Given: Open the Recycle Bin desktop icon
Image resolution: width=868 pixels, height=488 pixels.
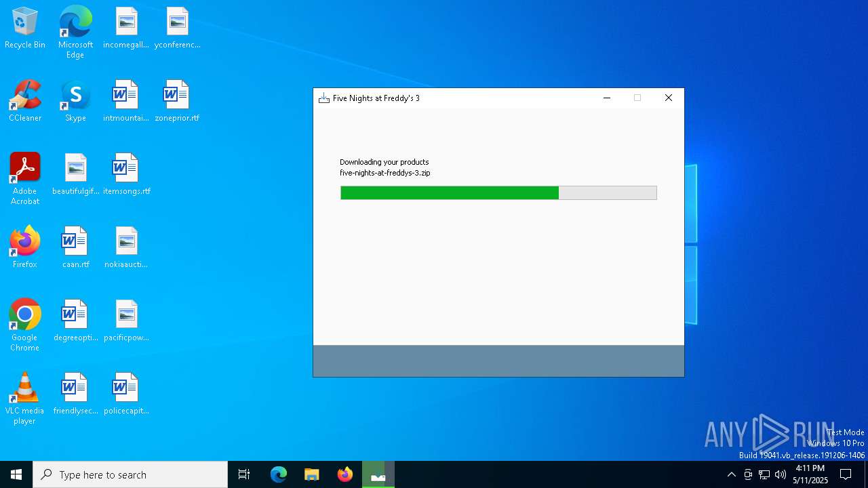Looking at the screenshot, I should click(25, 28).
